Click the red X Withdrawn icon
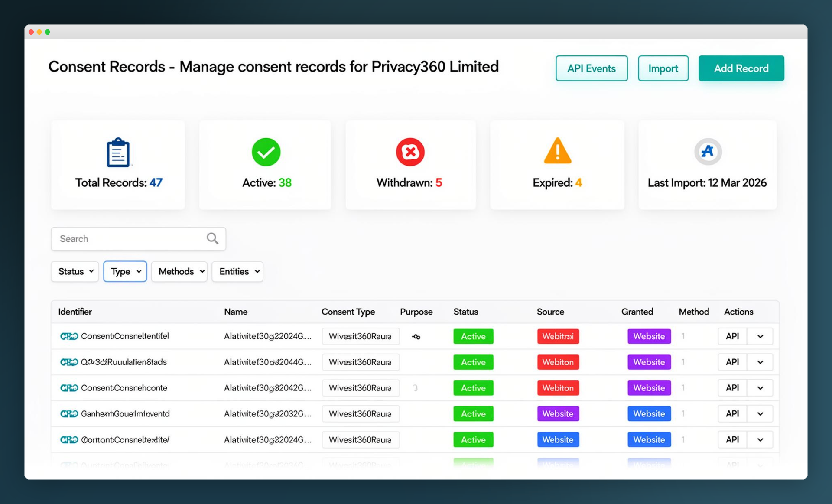 coord(410,152)
